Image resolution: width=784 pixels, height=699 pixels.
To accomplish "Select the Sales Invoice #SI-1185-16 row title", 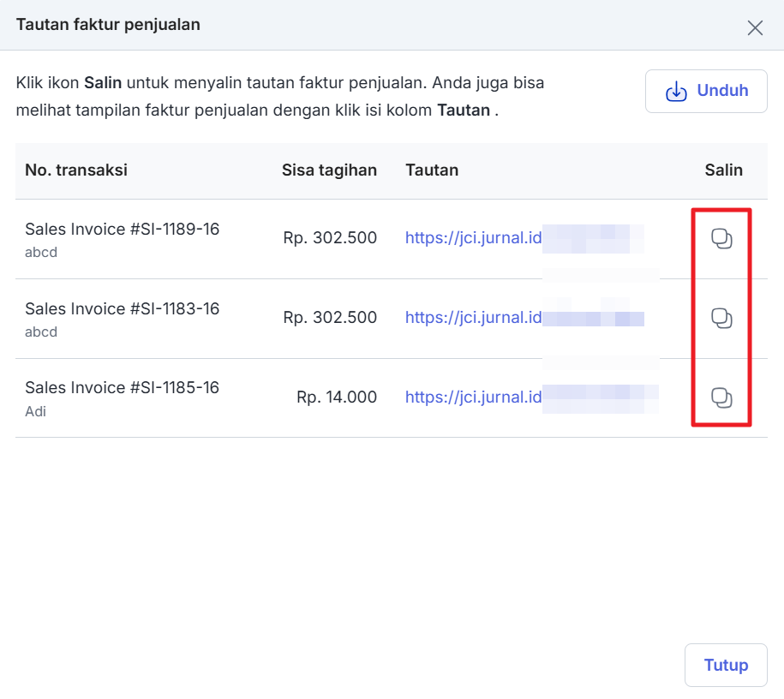I will [x=122, y=388].
